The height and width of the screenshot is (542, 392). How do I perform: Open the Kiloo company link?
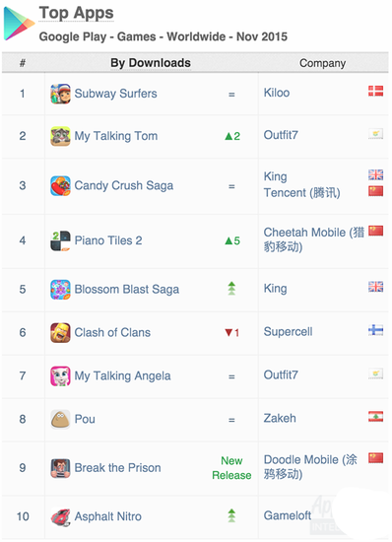pyautogui.click(x=277, y=93)
